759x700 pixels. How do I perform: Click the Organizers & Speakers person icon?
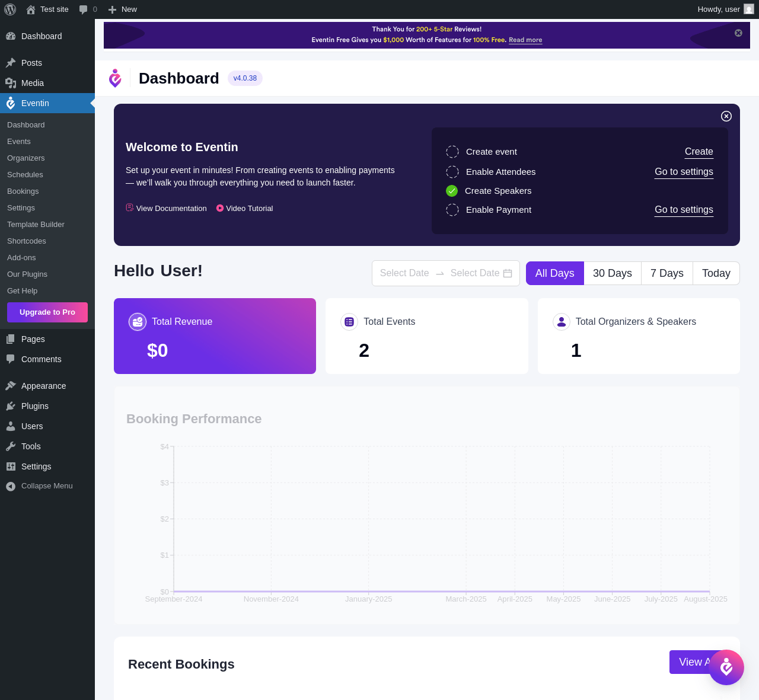coord(562,322)
